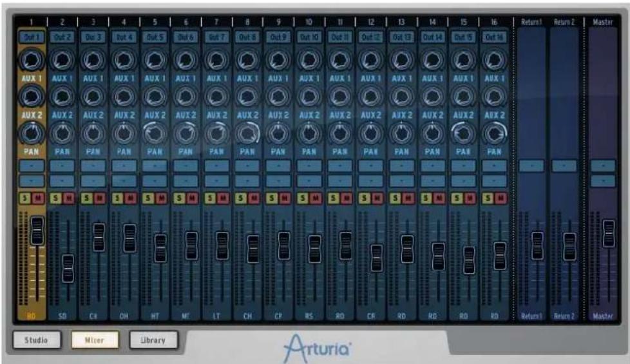Switch to the Studio tab
The image size is (630, 364).
coord(37,340)
